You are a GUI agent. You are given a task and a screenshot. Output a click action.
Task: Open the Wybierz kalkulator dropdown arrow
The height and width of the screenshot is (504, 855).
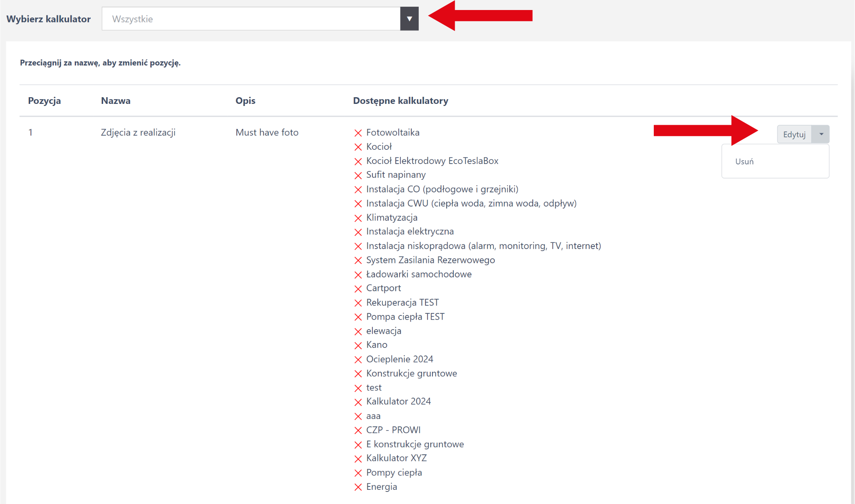[x=409, y=19]
